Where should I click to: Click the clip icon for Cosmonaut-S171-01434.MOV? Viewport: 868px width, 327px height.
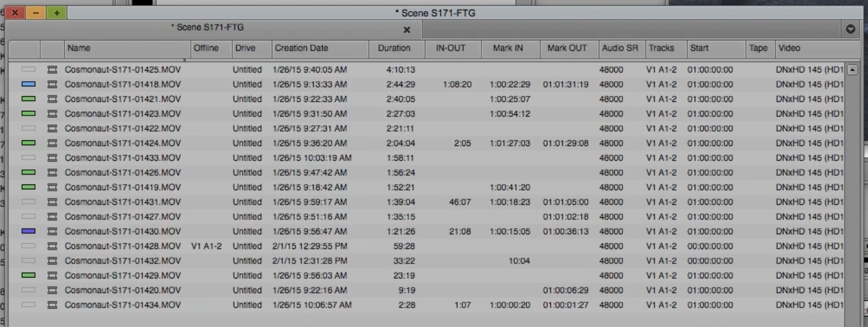pos(53,305)
